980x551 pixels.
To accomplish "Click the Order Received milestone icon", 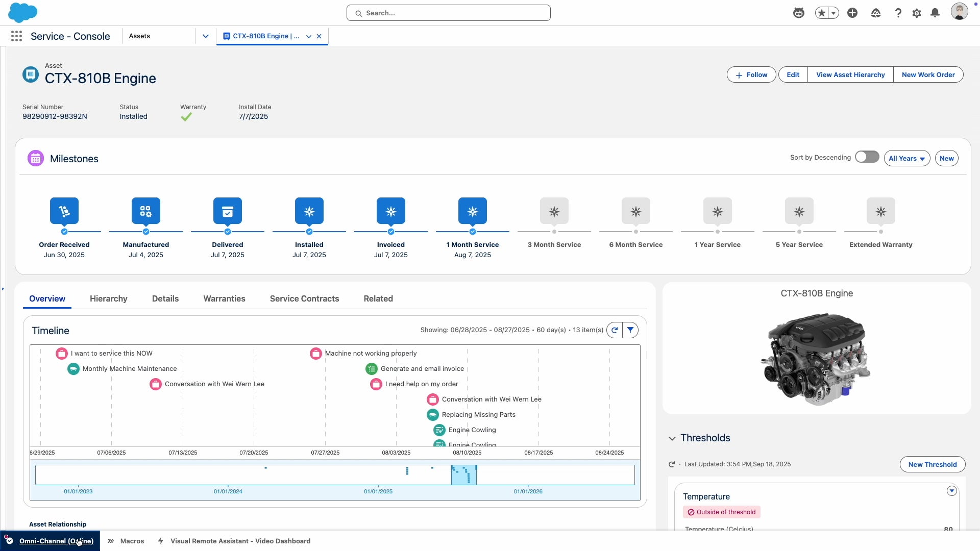I will point(64,211).
